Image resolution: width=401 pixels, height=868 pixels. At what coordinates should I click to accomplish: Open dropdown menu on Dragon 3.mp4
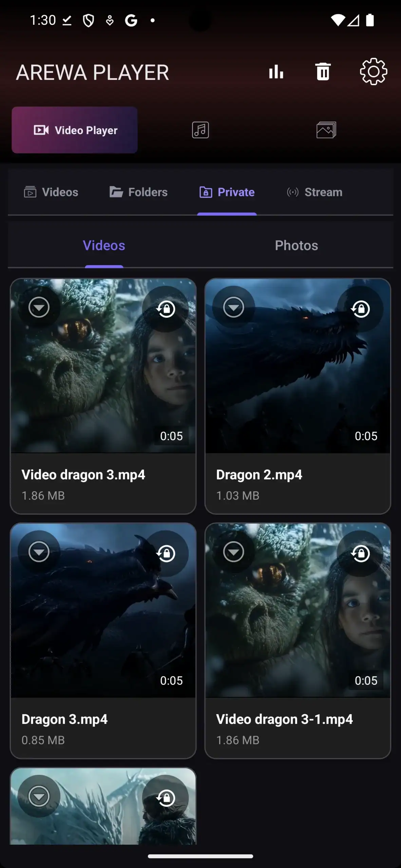[39, 552]
